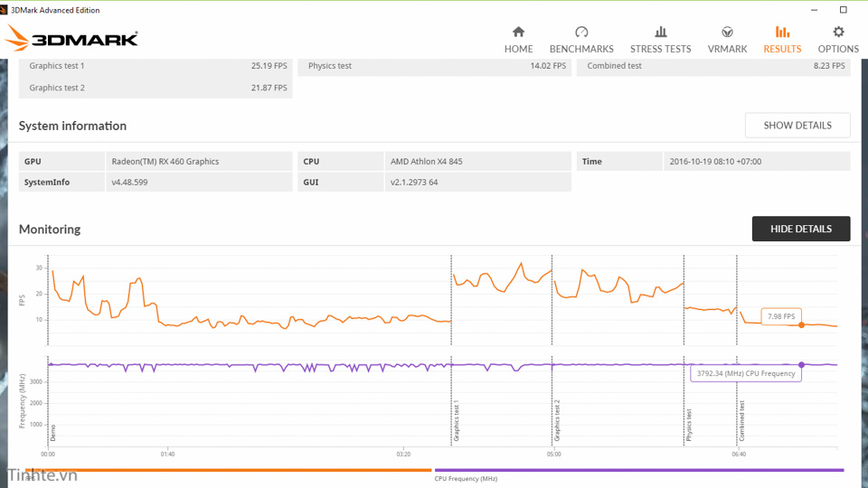Click the Combined test result row

coord(713,66)
